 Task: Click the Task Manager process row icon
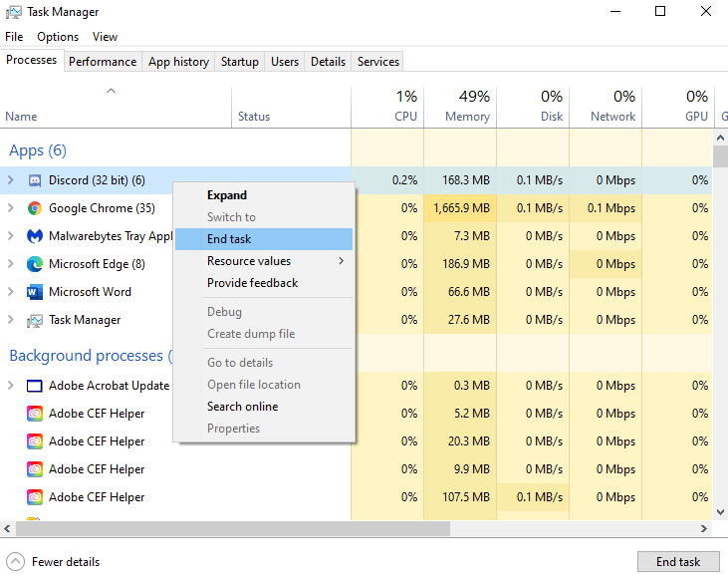[x=35, y=321]
